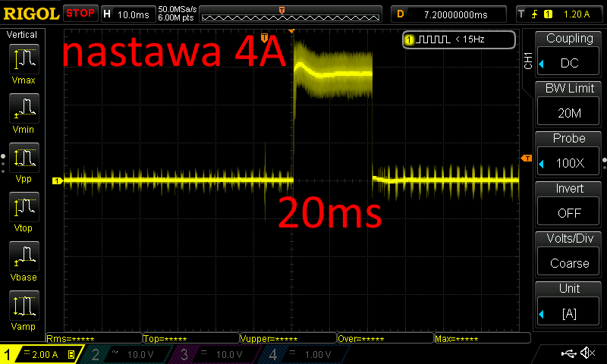Click the Rms measurement readout
Viewport: 607px width, 364px height.
coord(94,339)
